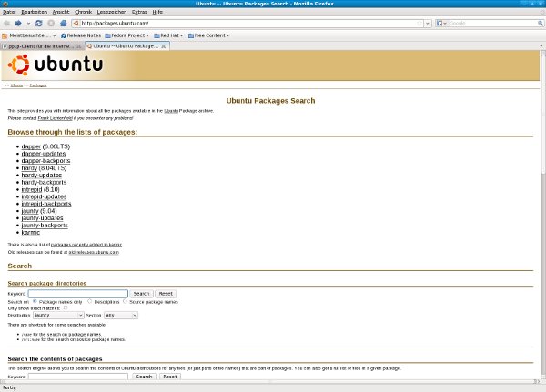Viewport: 546px width, 392px height.
Task: Click the Ubuntu logo in page header
Action: 56,65
